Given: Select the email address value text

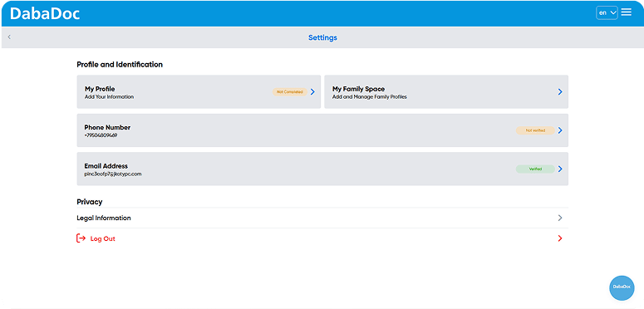Looking at the screenshot, I should [x=113, y=174].
